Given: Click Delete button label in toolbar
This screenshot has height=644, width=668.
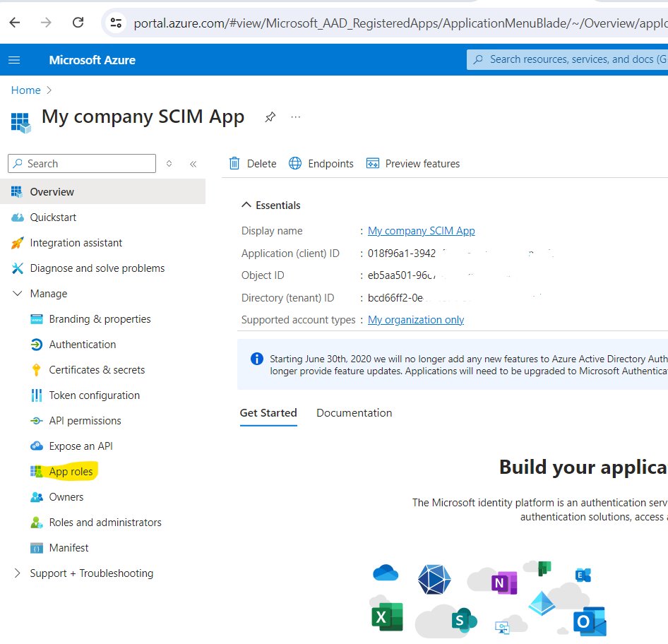Looking at the screenshot, I should 261,164.
